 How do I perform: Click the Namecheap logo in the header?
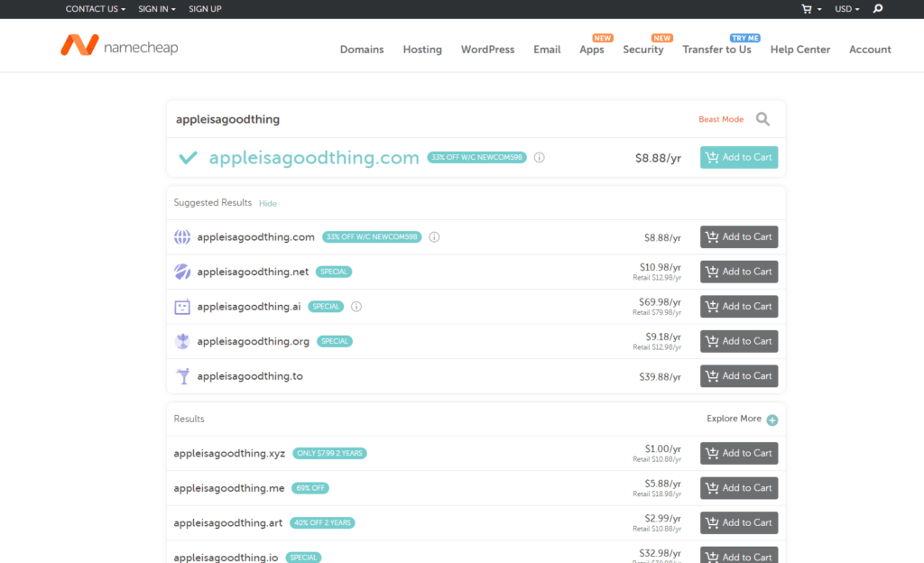[119, 46]
